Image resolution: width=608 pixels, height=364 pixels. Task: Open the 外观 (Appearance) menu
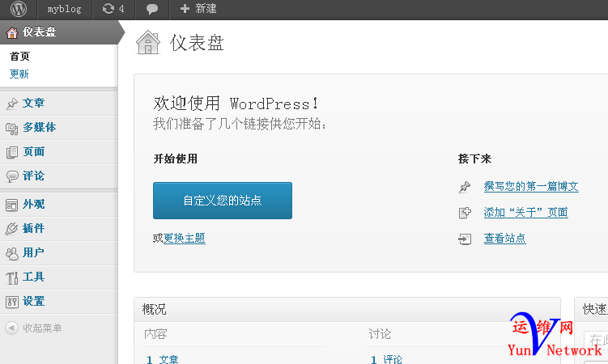click(x=33, y=204)
